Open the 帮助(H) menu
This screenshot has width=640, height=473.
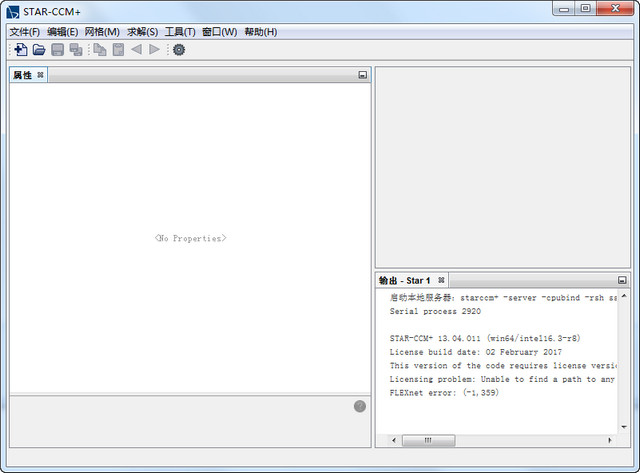[261, 32]
